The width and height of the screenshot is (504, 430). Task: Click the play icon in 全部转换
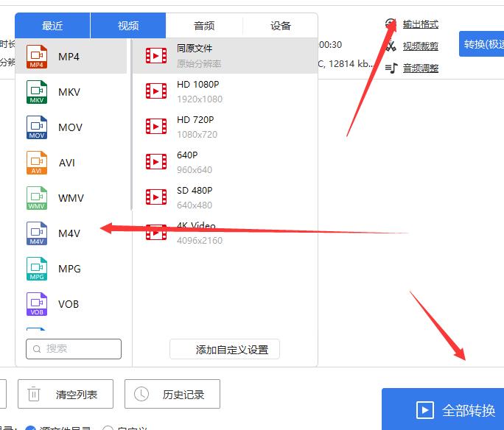tap(425, 410)
